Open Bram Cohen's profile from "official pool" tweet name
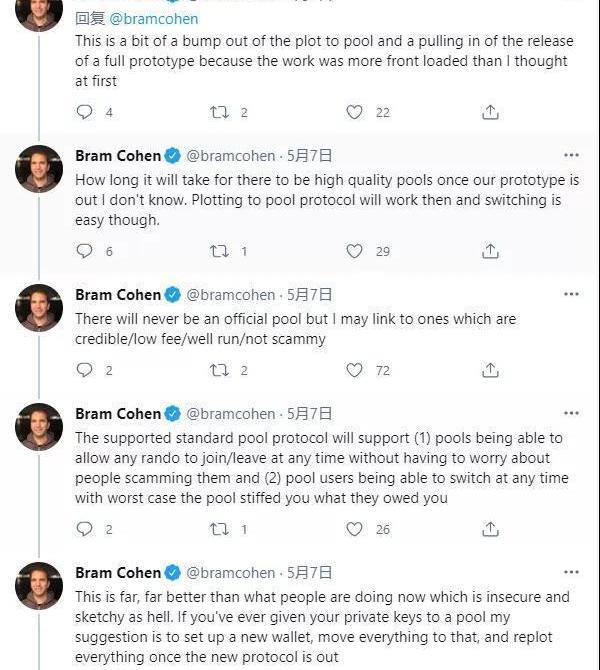600x670 pixels. coord(118,295)
